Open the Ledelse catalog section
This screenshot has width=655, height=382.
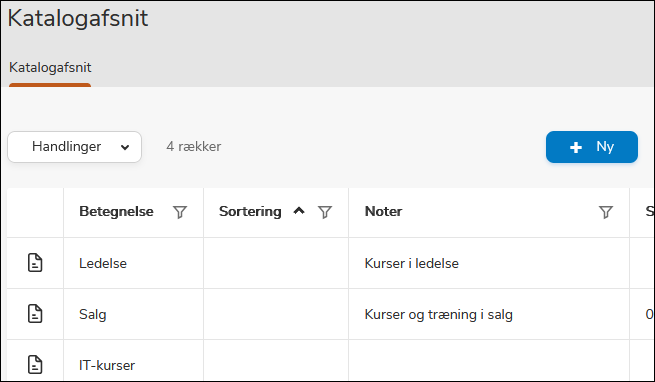click(103, 263)
